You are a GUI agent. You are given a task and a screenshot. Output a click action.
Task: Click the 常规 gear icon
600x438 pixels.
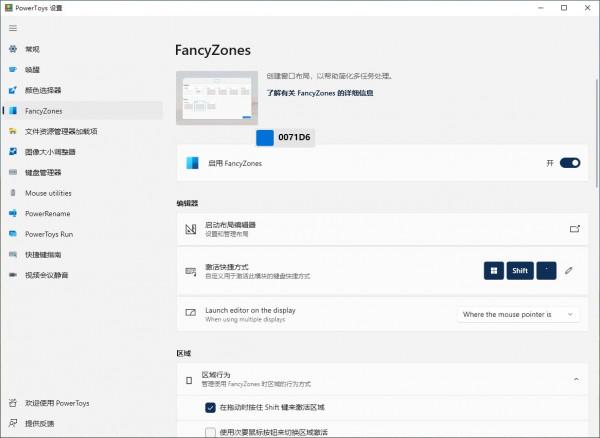click(x=13, y=49)
